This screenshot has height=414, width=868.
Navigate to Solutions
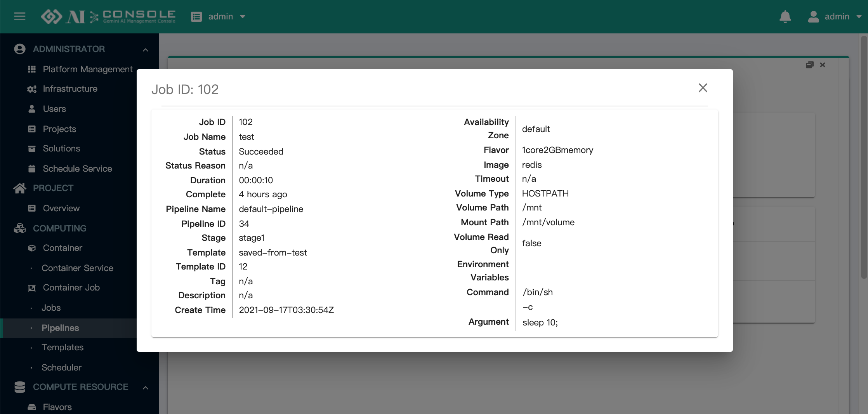point(61,148)
